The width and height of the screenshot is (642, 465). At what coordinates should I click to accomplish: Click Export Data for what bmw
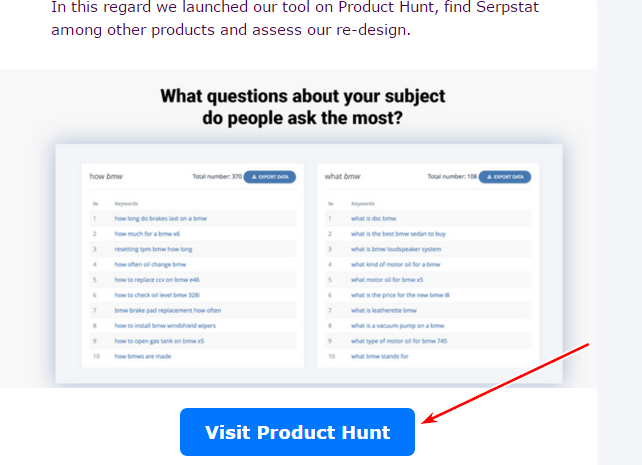[x=505, y=177]
